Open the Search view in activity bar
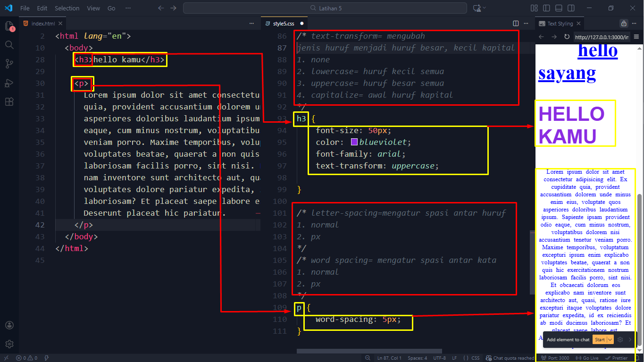The image size is (644, 362). click(9, 45)
